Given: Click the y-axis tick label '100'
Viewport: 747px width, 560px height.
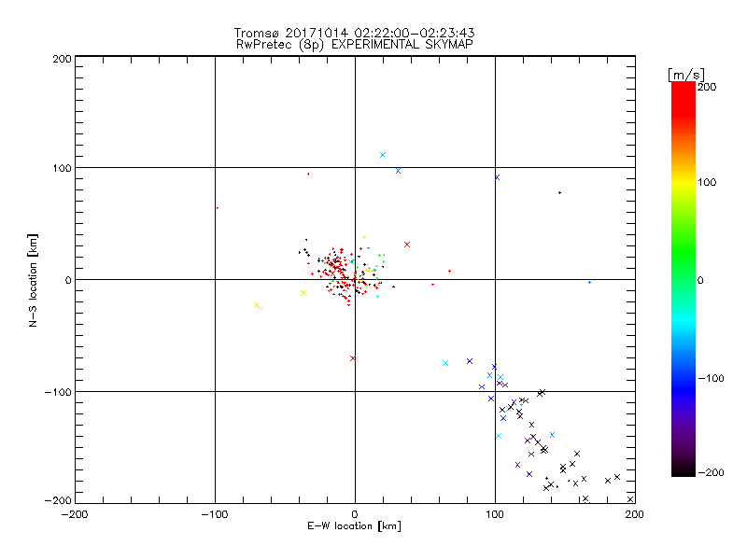Looking at the screenshot, I should click(62, 168).
